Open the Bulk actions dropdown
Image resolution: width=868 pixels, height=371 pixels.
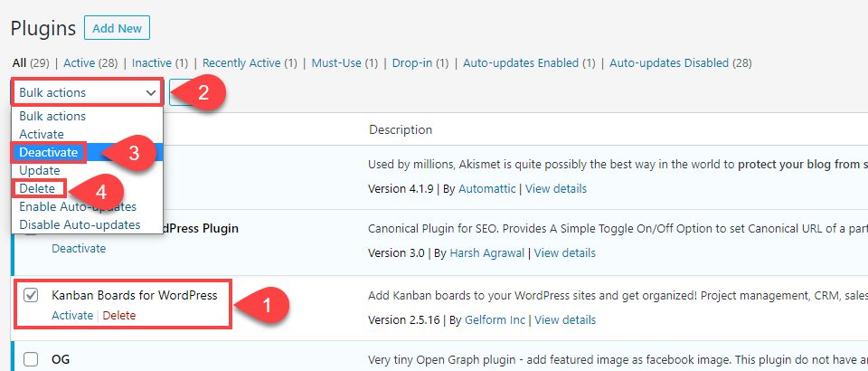(88, 92)
